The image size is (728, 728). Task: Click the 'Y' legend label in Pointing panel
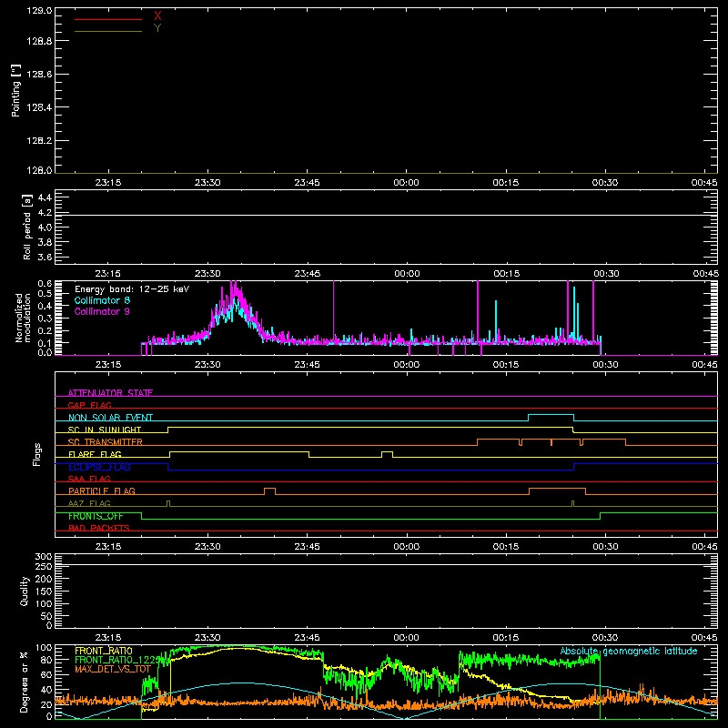tap(157, 28)
